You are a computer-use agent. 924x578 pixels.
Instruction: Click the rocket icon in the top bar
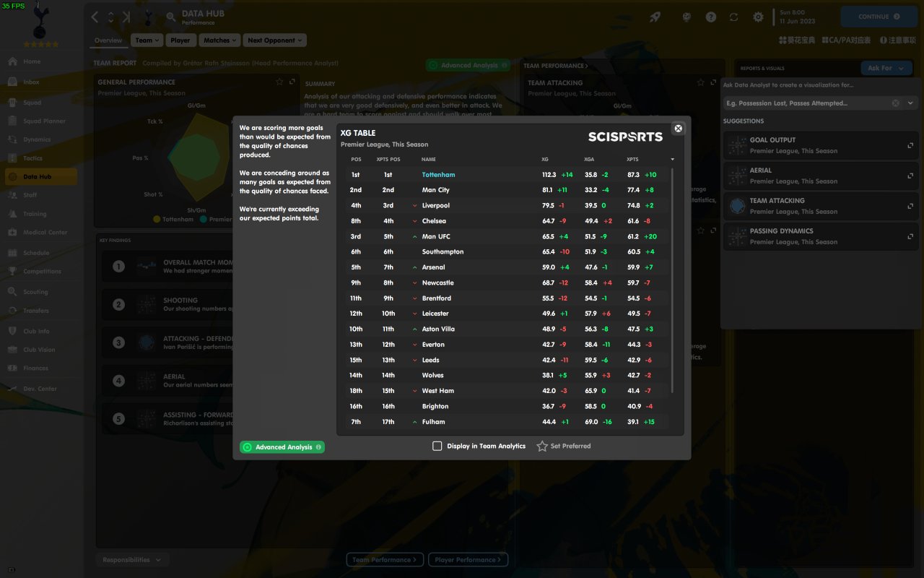655,17
